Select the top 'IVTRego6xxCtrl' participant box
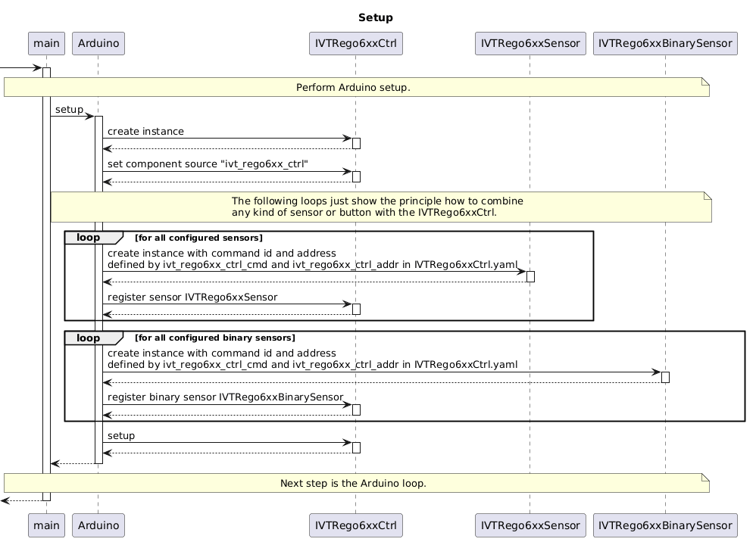 pyautogui.click(x=356, y=43)
